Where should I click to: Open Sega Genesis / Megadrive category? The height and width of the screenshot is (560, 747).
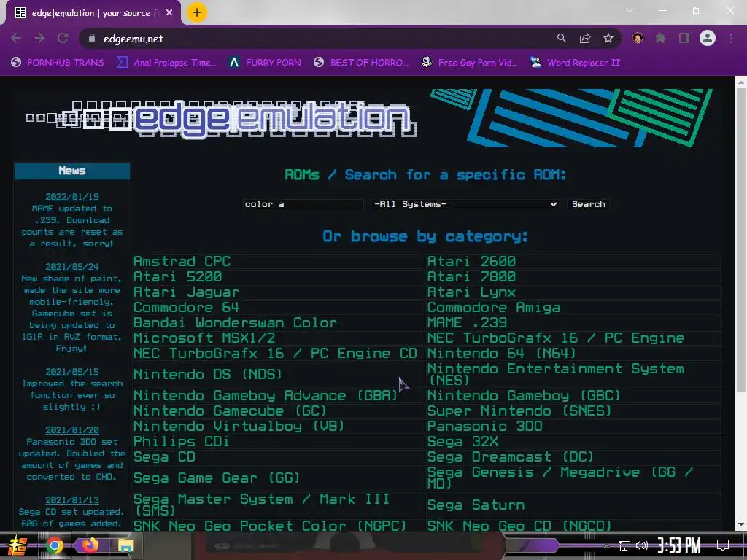click(x=560, y=478)
